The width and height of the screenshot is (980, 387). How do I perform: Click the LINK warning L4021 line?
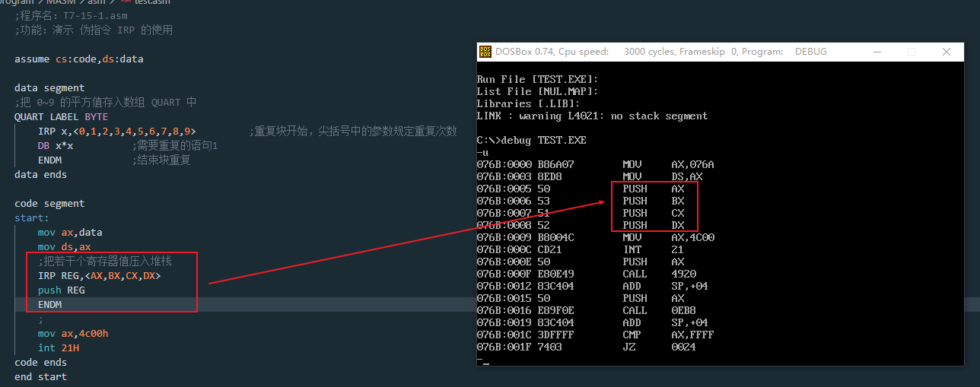593,116
